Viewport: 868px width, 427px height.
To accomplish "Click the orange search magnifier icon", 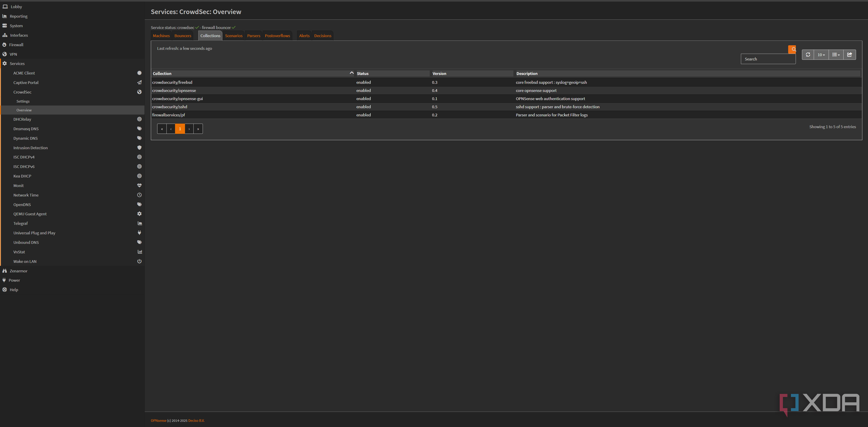I will click(792, 49).
